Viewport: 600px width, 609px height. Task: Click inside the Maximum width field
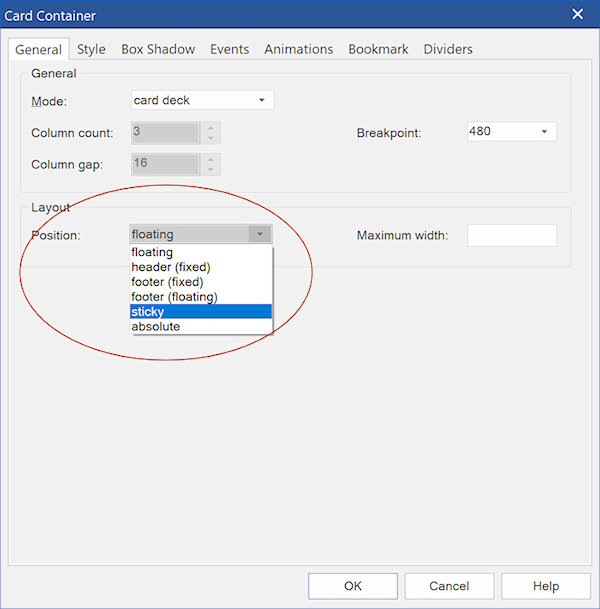511,236
